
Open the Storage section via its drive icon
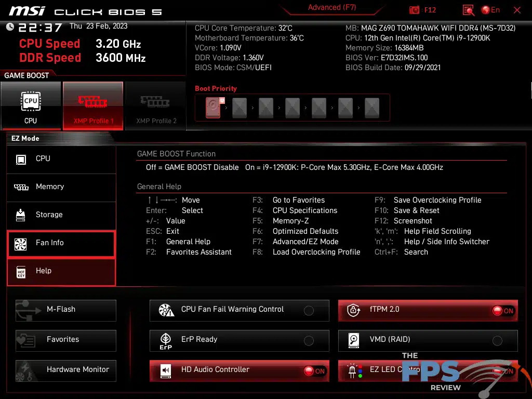[x=20, y=215]
